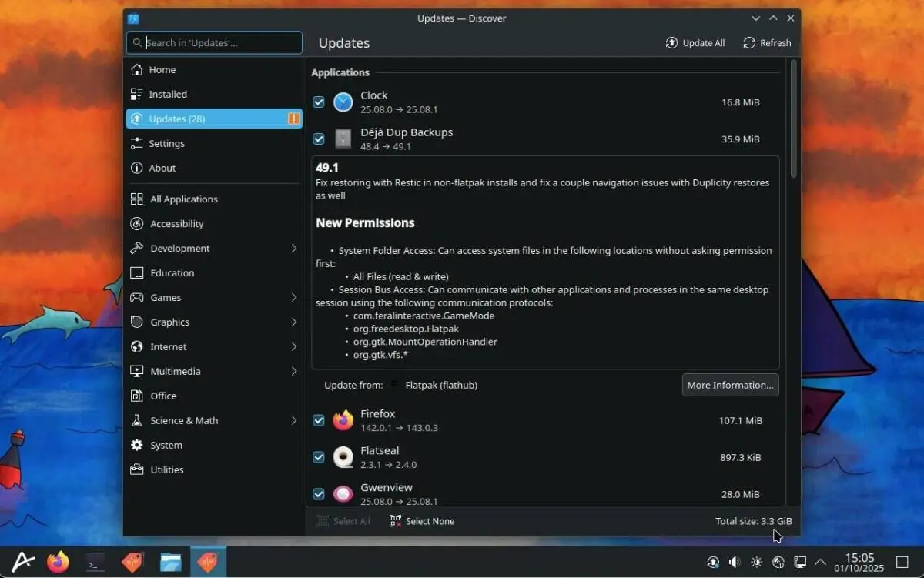The height and width of the screenshot is (578, 924).
Task: Show hidden system tray icons arrow
Action: click(821, 563)
